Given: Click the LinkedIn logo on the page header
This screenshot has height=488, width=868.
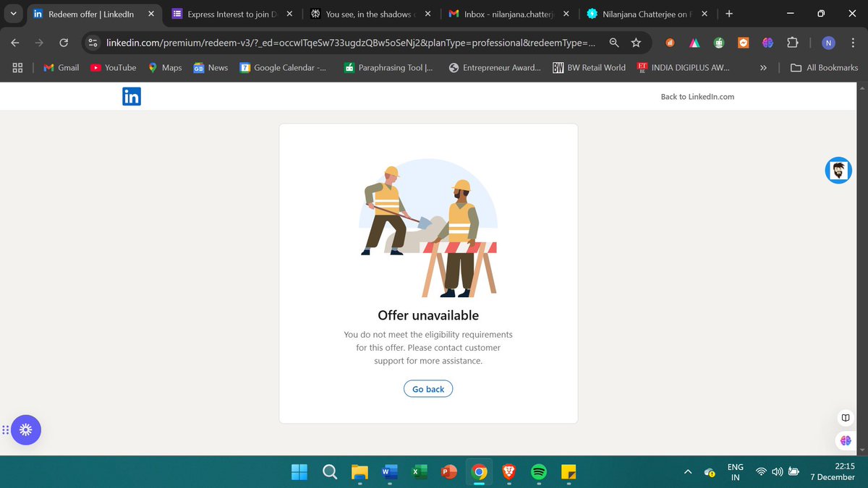Looking at the screenshot, I should coord(132,96).
